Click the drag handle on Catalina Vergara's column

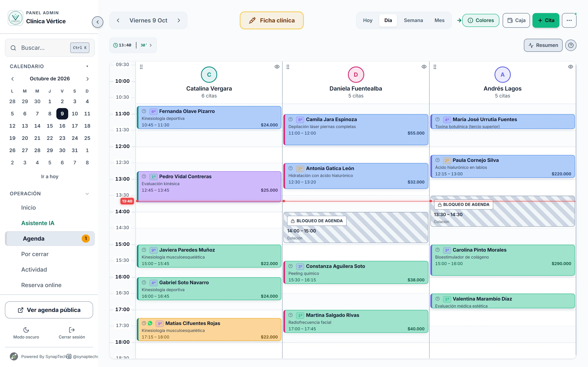(141, 67)
